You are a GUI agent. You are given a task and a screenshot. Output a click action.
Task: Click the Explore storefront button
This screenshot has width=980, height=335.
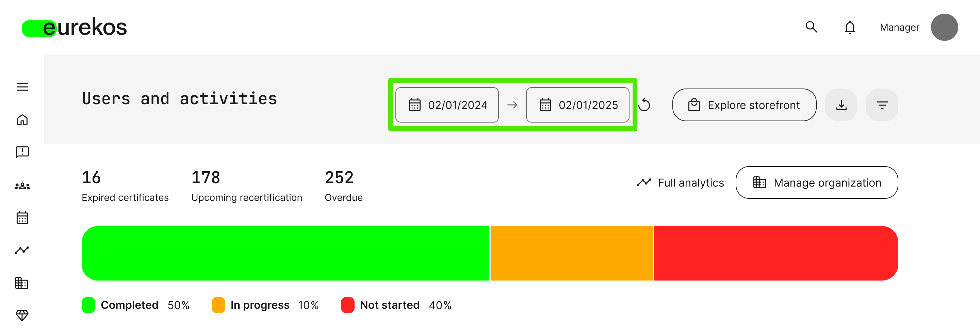[x=744, y=105]
